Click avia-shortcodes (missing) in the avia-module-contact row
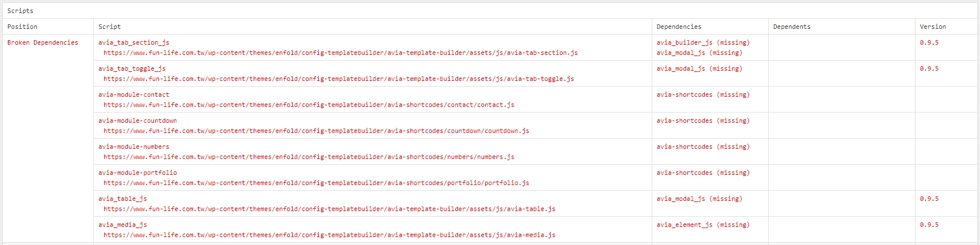980x245 pixels. pyautogui.click(x=703, y=94)
